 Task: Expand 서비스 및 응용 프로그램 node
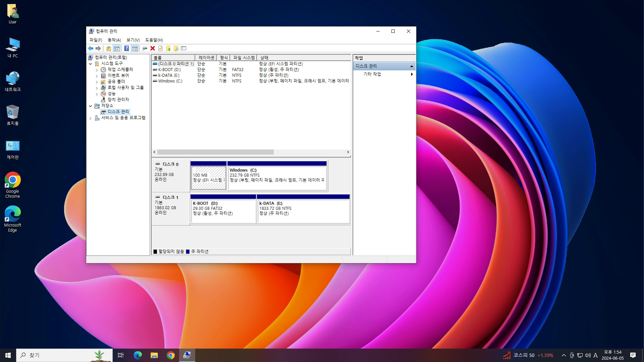91,118
